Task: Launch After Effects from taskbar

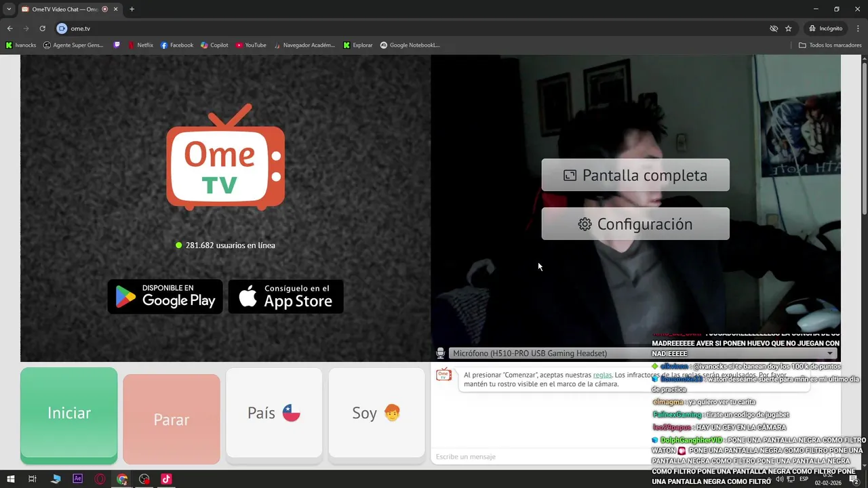Action: pyautogui.click(x=77, y=479)
